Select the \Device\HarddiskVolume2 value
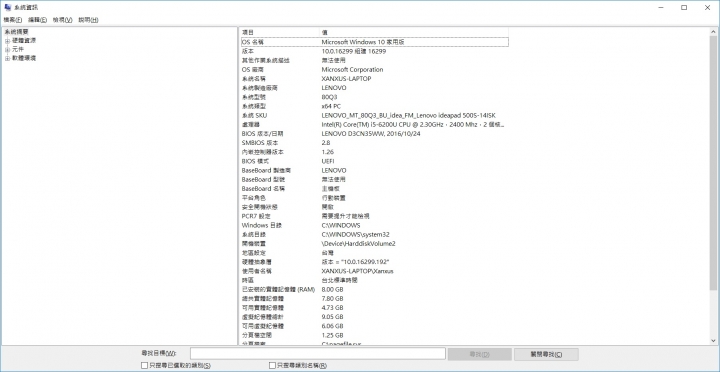This screenshot has width=720, height=372. click(x=359, y=243)
